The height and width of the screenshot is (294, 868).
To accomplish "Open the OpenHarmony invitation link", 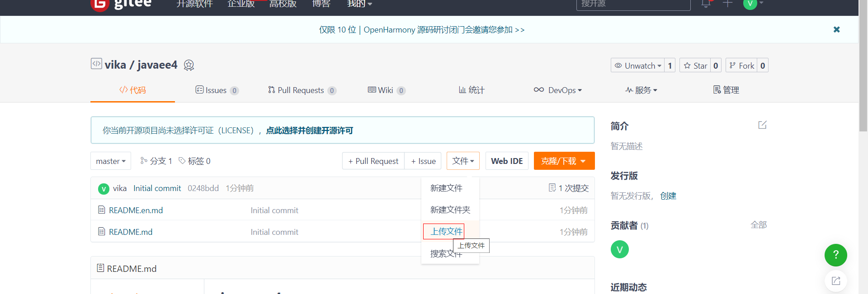I will pos(422,30).
